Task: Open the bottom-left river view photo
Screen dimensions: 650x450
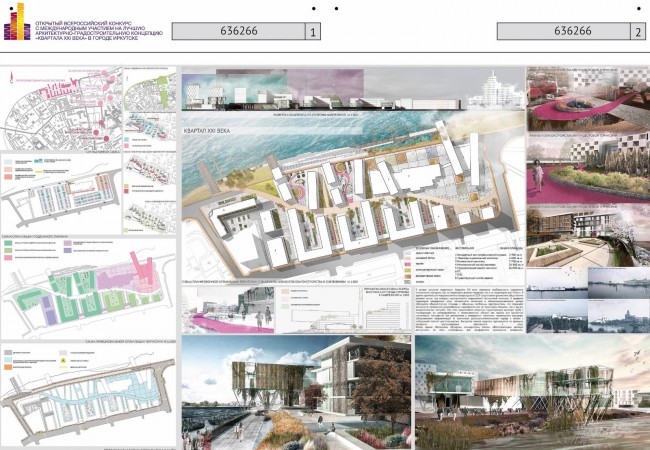Action: pyautogui.click(x=557, y=316)
